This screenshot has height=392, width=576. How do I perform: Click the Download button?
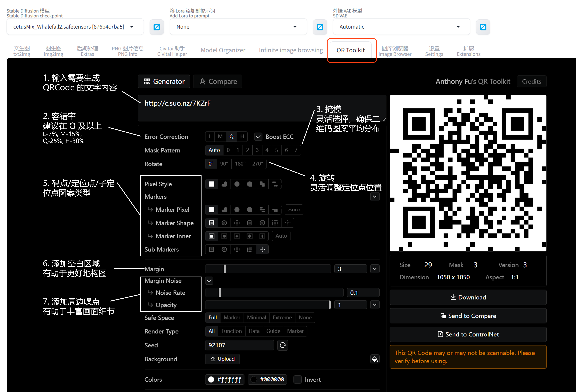(x=468, y=297)
